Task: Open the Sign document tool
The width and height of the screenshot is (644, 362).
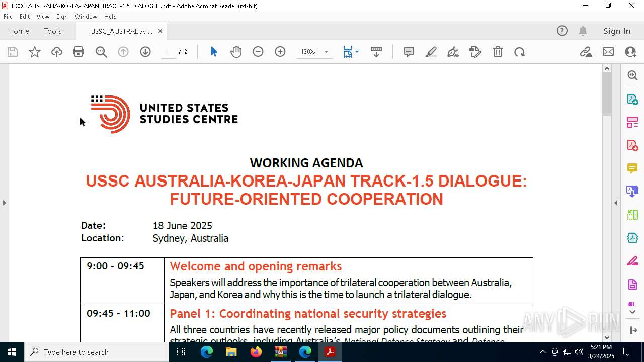Action: tap(453, 52)
